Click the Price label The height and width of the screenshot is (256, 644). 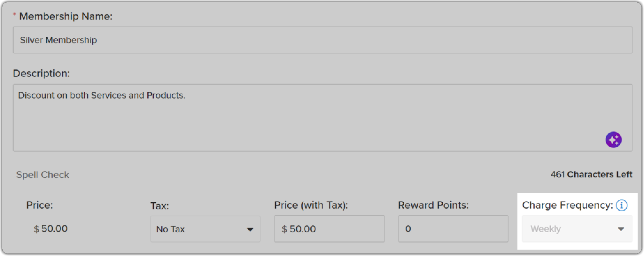pos(40,205)
